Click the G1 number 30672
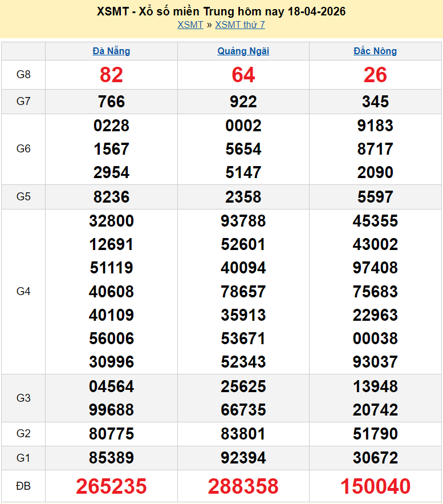 [375, 458]
